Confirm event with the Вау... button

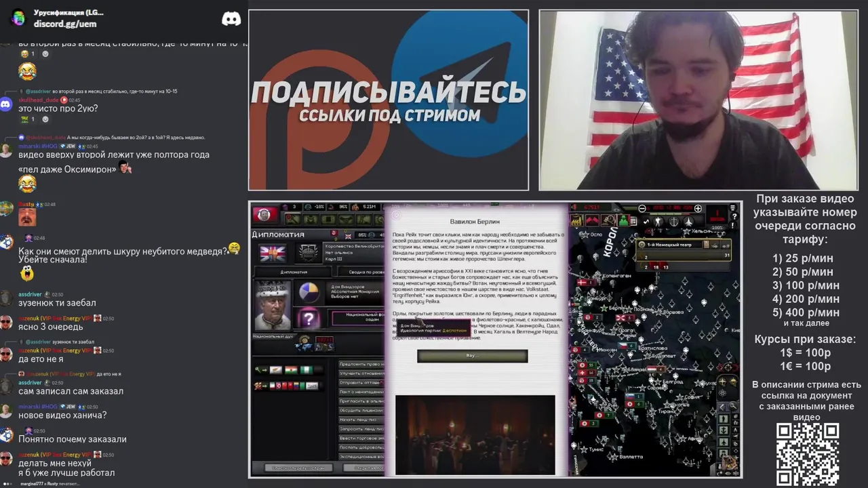[x=472, y=356]
